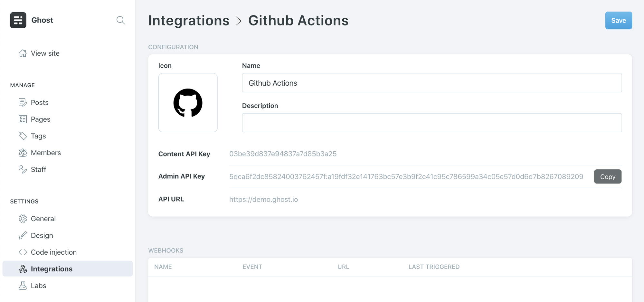
Task: Click the General settings gear icon
Action: [x=23, y=219]
